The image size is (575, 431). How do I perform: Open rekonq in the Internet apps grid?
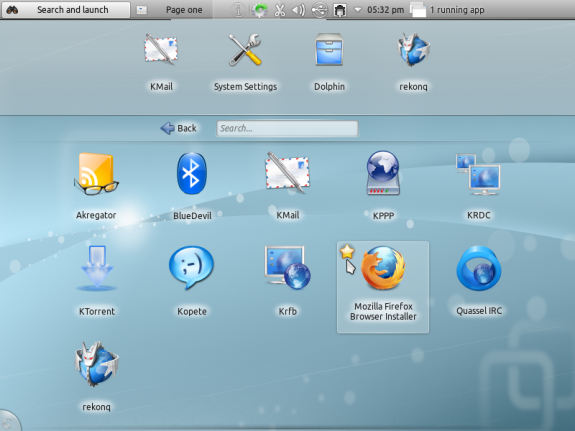[96, 376]
